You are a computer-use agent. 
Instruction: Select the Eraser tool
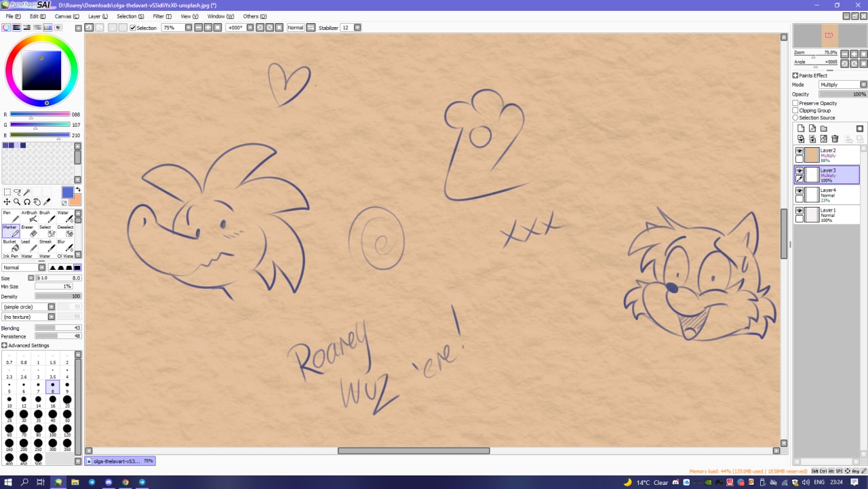29,231
